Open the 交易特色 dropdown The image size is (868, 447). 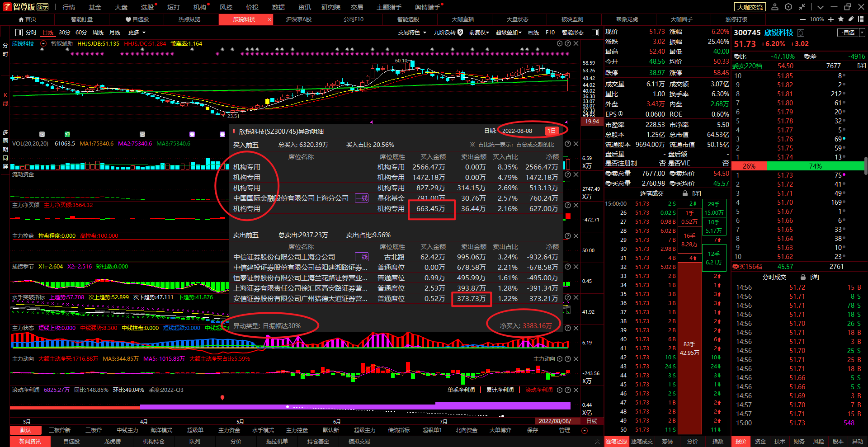coord(412,33)
